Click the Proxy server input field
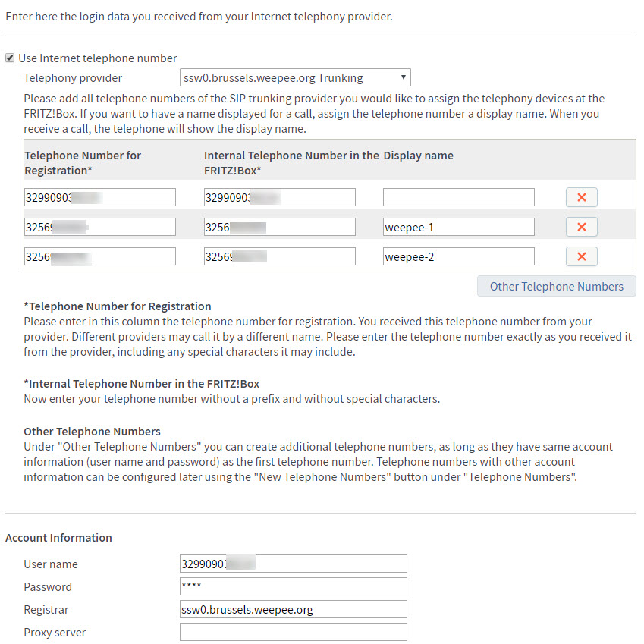644x644 pixels. coord(293,632)
